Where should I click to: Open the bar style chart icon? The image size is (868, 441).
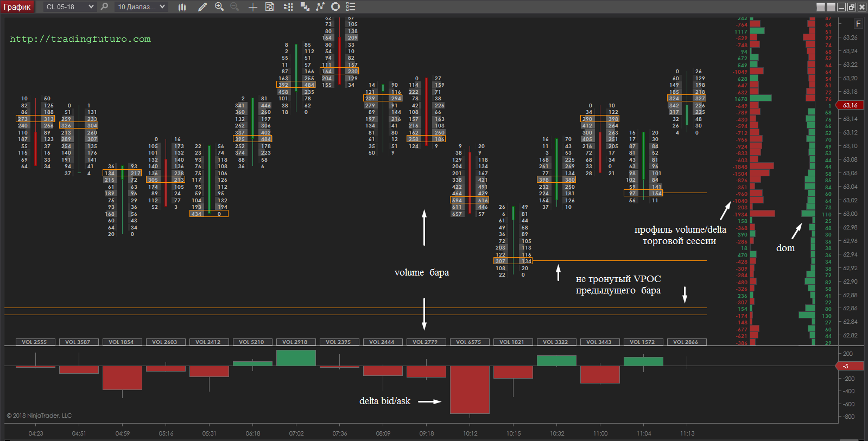point(182,7)
